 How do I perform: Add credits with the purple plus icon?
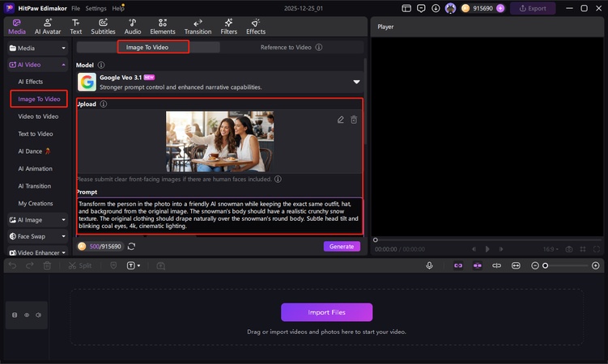[500, 8]
